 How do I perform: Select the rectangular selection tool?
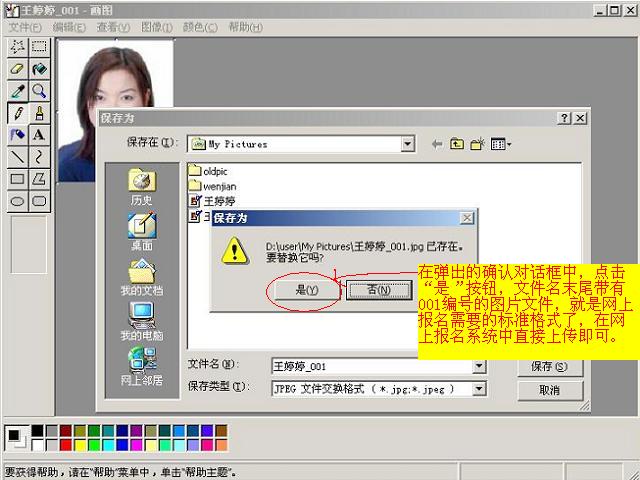[x=39, y=47]
